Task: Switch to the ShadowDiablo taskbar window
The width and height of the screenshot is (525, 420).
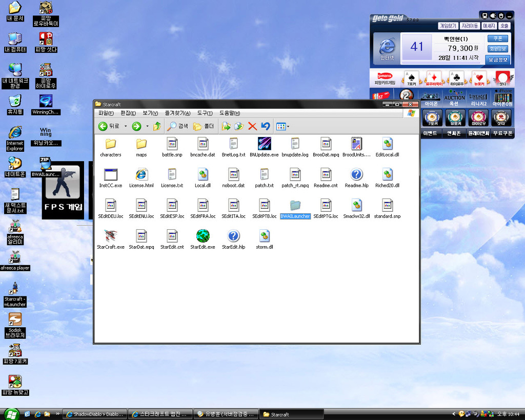Action: tap(94, 414)
